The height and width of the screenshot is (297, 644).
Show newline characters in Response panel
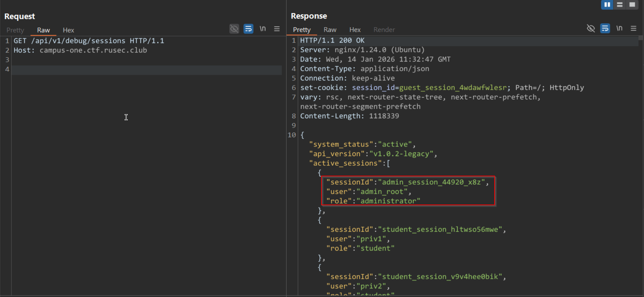[619, 29]
